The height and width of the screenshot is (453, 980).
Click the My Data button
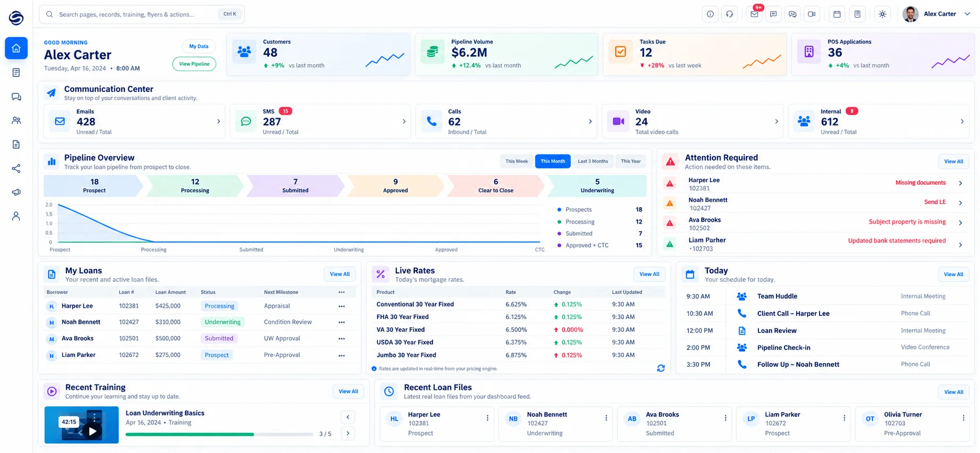199,46
